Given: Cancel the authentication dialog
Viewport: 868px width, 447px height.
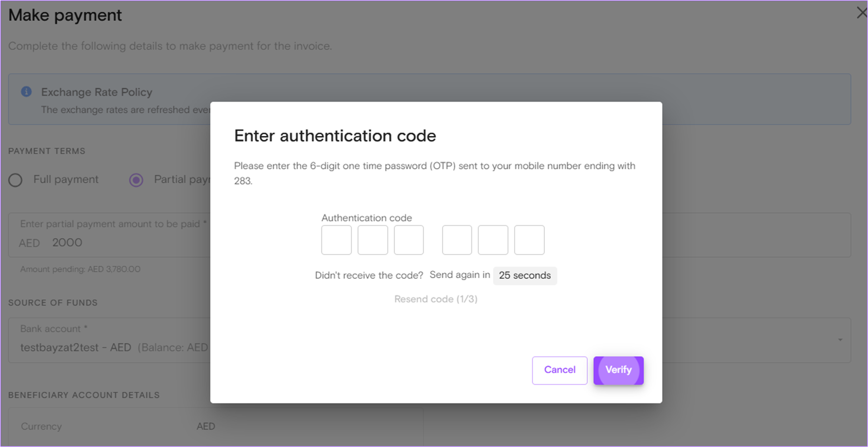Looking at the screenshot, I should [x=560, y=370].
